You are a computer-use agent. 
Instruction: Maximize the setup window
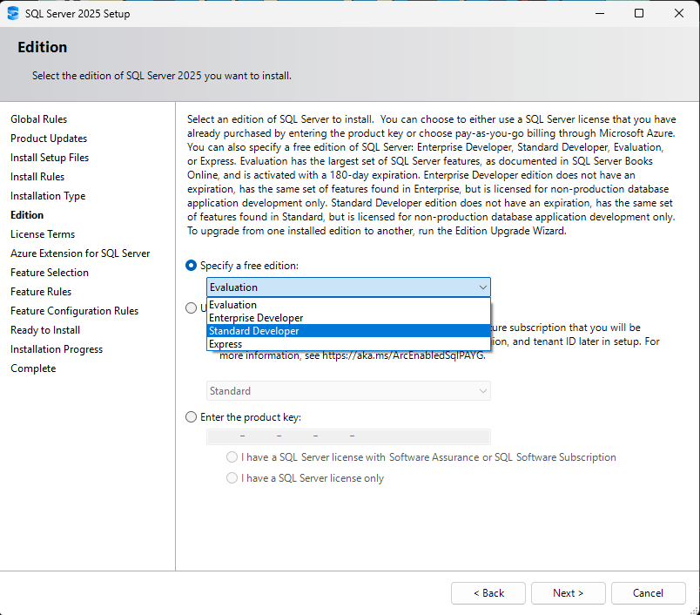pos(639,14)
